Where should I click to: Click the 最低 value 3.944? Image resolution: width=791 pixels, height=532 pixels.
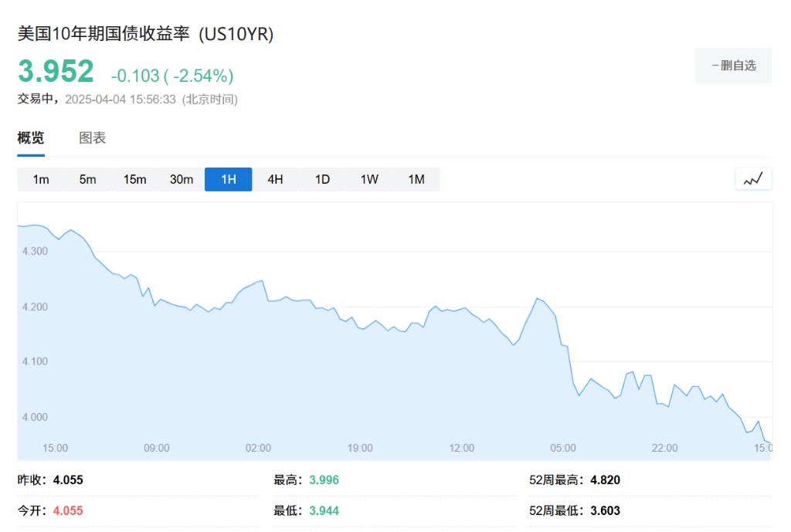click(x=324, y=511)
